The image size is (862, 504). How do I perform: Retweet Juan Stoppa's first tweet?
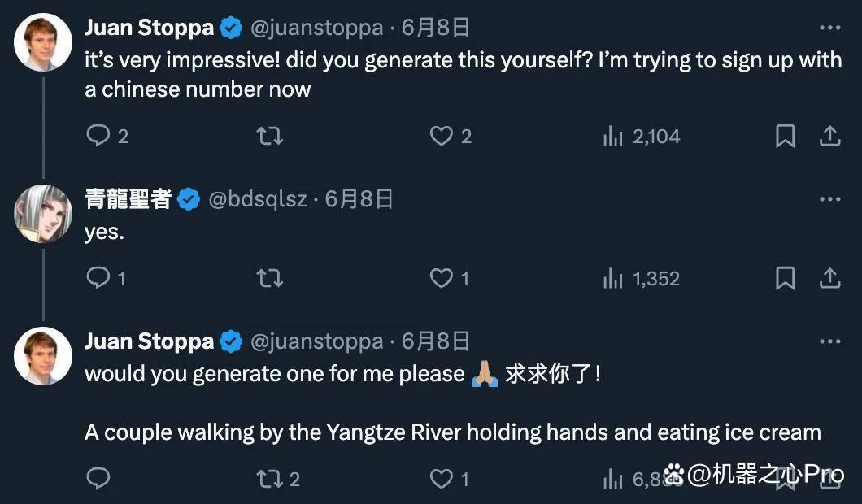(269, 136)
